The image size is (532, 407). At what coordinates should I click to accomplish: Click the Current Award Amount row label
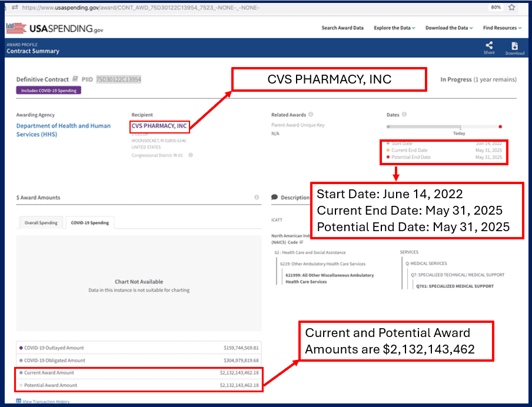click(x=49, y=373)
